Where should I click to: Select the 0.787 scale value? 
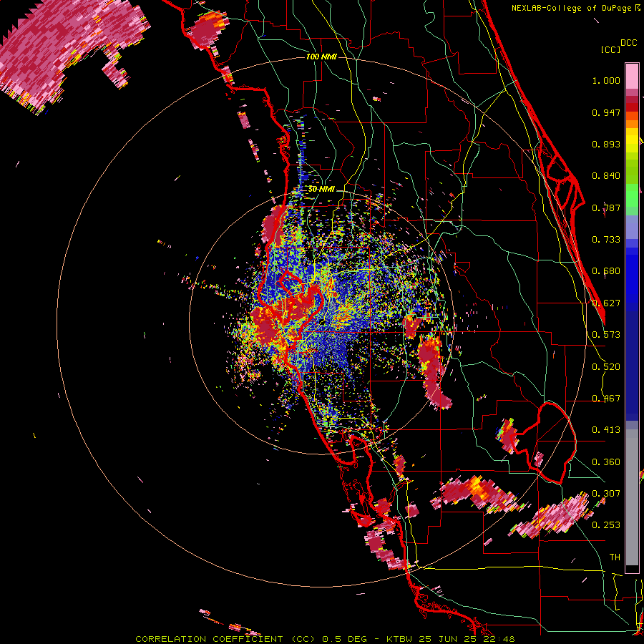[x=606, y=208]
